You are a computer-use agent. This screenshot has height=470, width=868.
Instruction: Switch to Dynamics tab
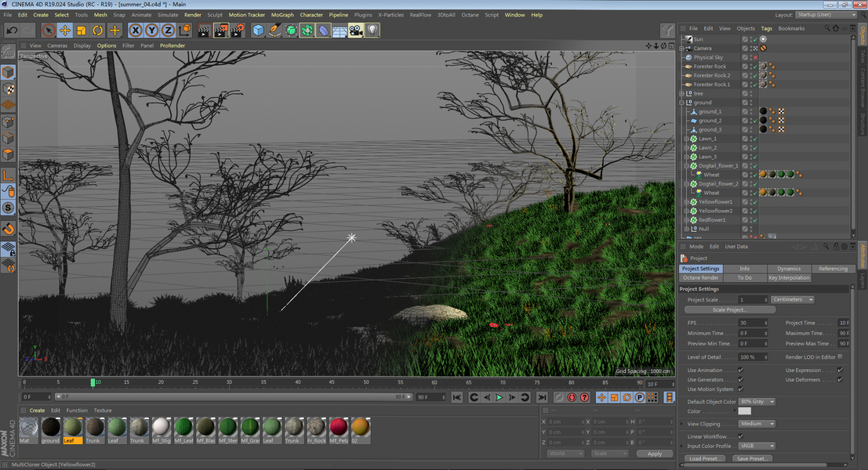click(x=789, y=269)
